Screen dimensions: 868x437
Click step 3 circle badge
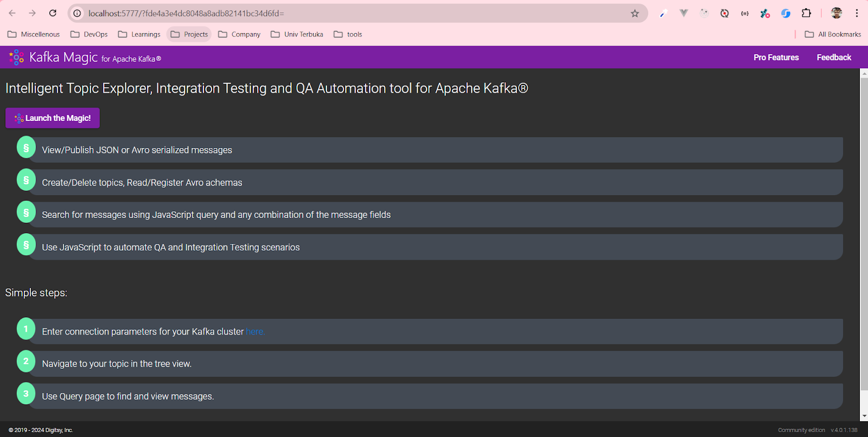point(26,394)
